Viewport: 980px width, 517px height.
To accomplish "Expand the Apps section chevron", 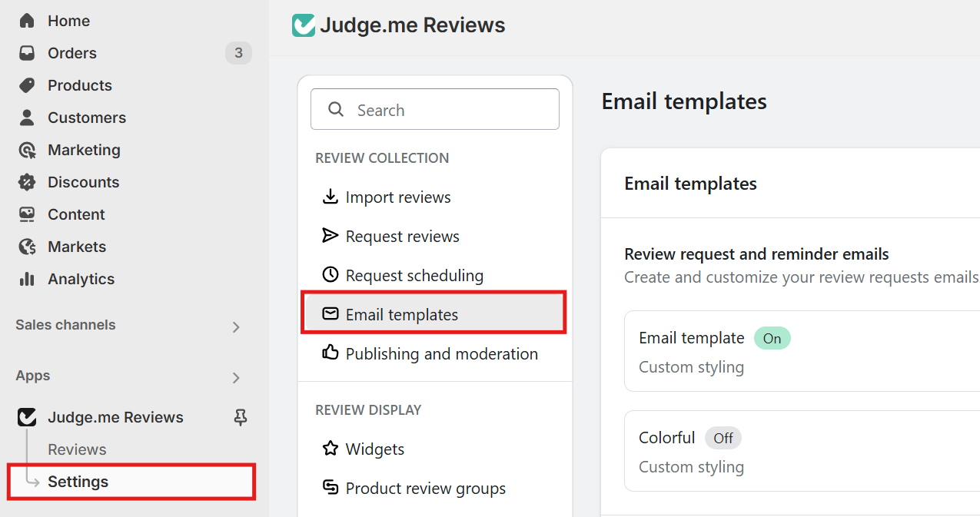I will coord(236,378).
